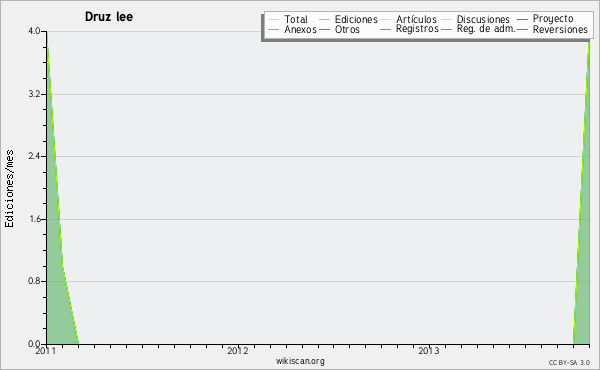Viewport: 600px width, 370px height.
Task: Click the chart title 'Druz lee'
Action: coord(109,17)
